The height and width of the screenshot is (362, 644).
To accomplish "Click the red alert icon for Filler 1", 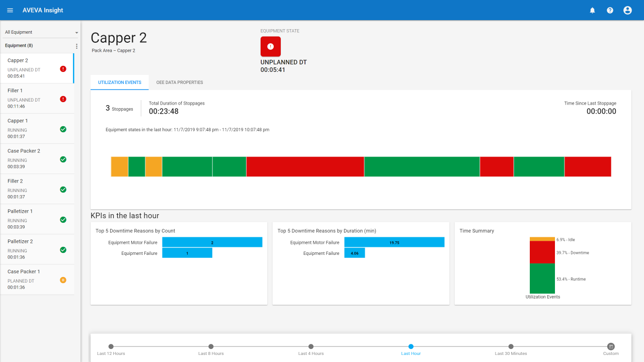I will point(63,99).
